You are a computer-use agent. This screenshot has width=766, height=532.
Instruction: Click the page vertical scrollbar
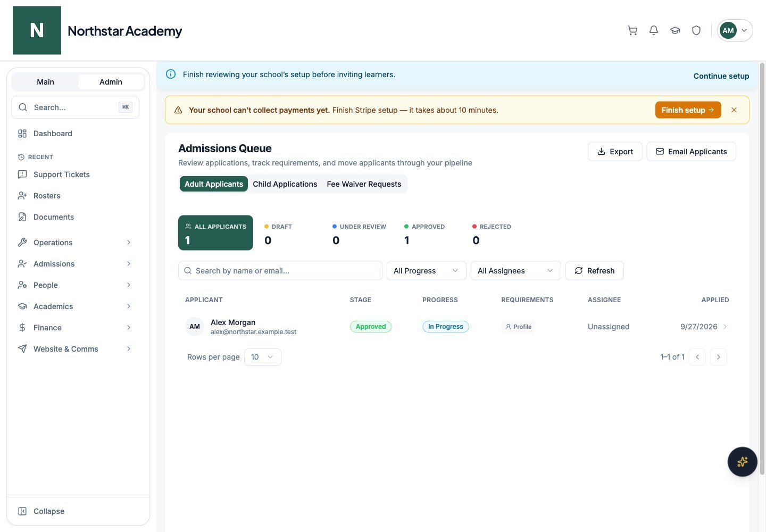coord(762,269)
